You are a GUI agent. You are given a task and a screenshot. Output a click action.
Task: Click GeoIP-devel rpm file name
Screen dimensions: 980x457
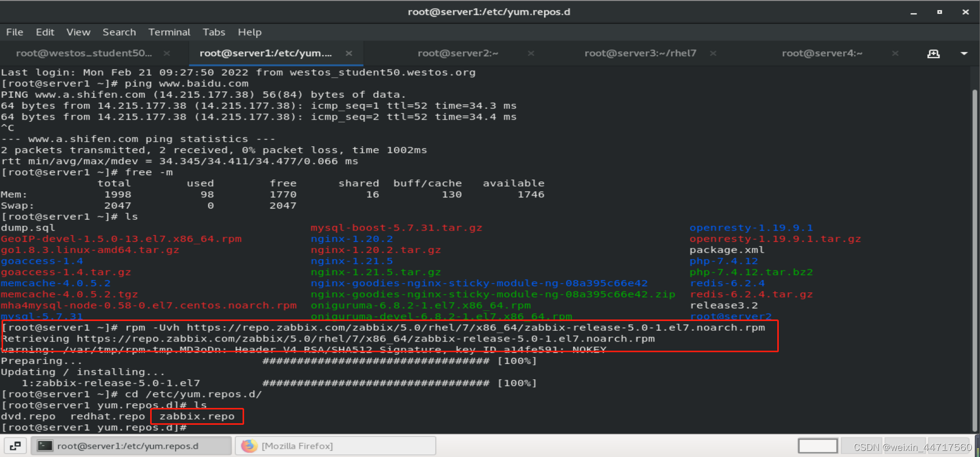point(121,239)
